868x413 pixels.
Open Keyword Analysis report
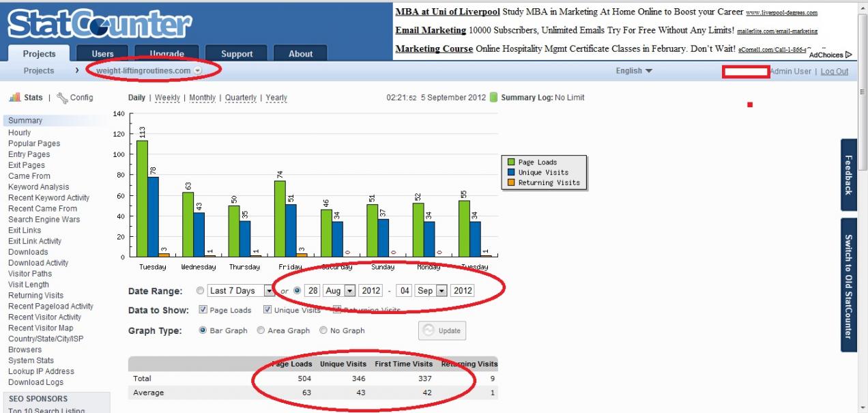[x=38, y=187]
